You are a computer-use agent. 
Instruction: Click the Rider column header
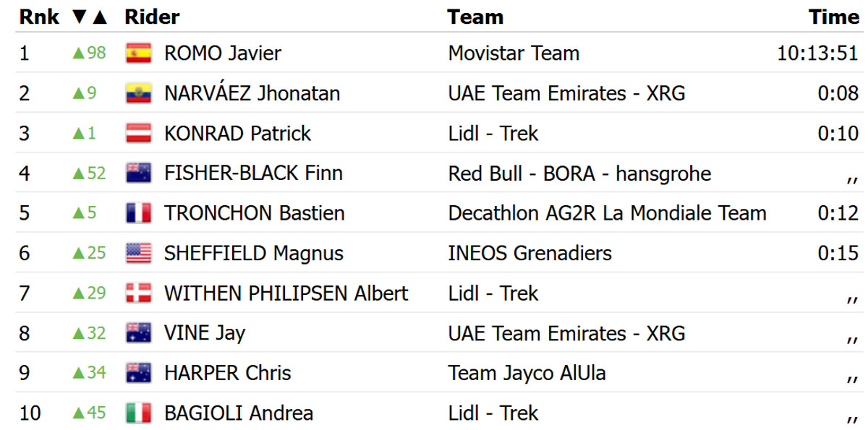click(x=152, y=17)
